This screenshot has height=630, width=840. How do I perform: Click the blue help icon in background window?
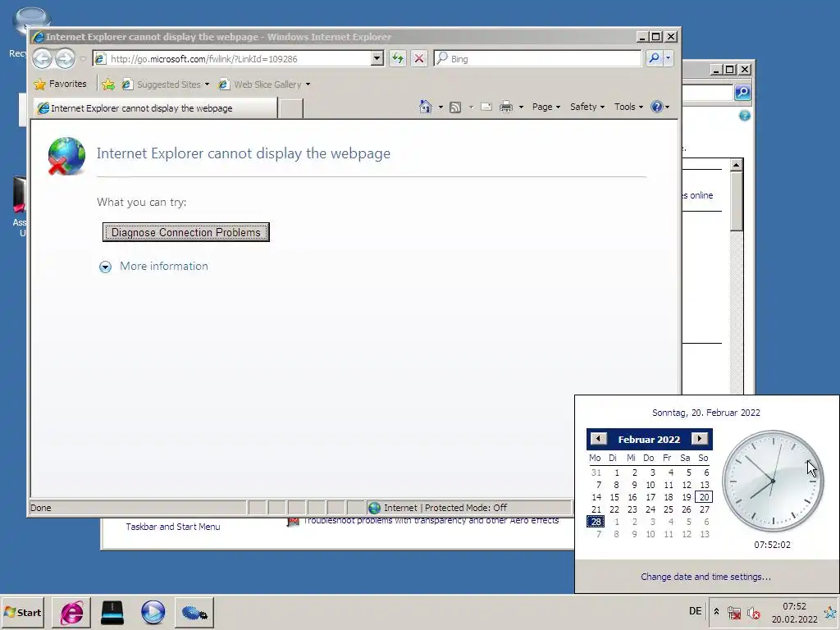click(x=745, y=116)
